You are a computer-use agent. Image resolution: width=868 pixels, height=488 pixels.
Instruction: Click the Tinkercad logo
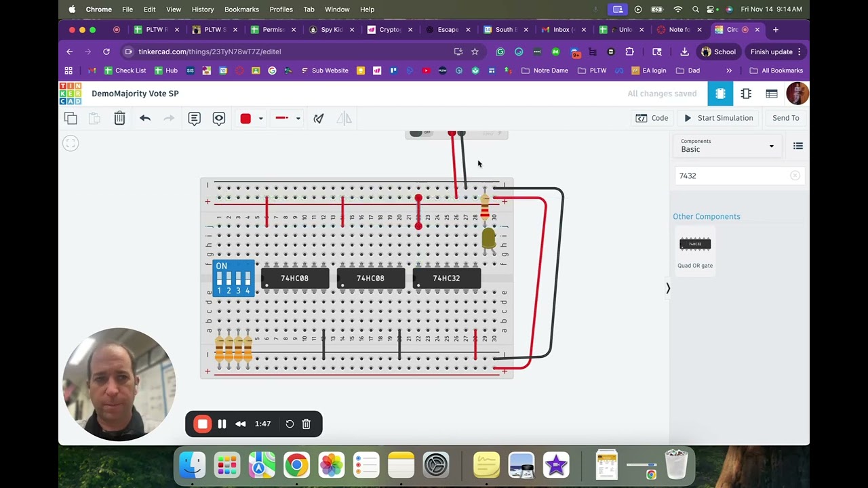coord(71,94)
